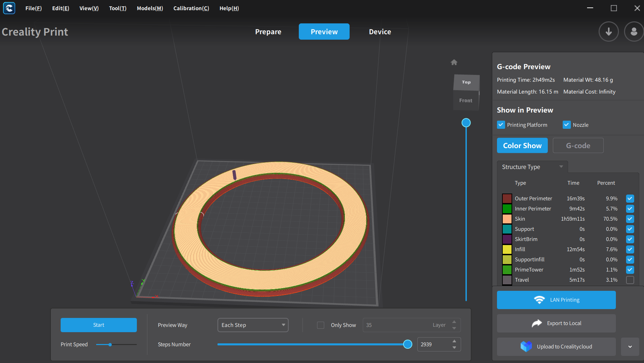Hide the Inner Perimeter structure type

(x=630, y=209)
